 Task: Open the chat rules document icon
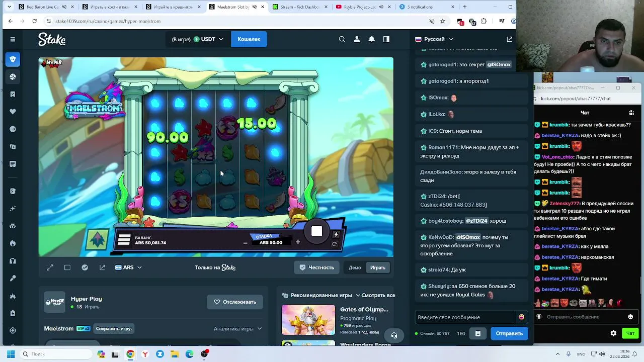(x=478, y=333)
